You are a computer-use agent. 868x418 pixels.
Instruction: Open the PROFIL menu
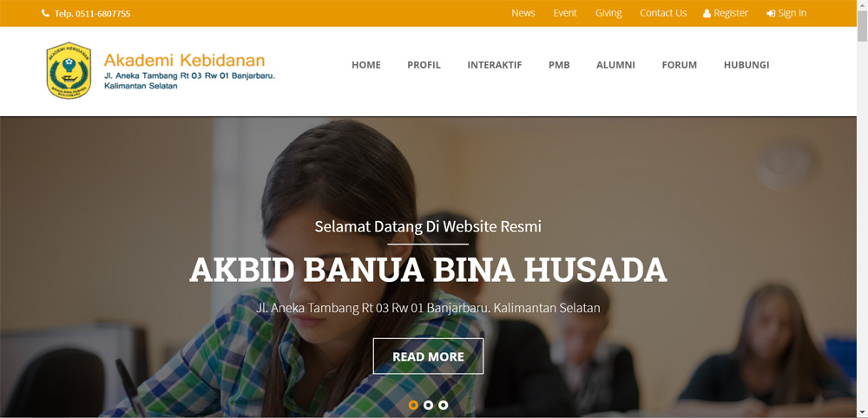click(424, 65)
